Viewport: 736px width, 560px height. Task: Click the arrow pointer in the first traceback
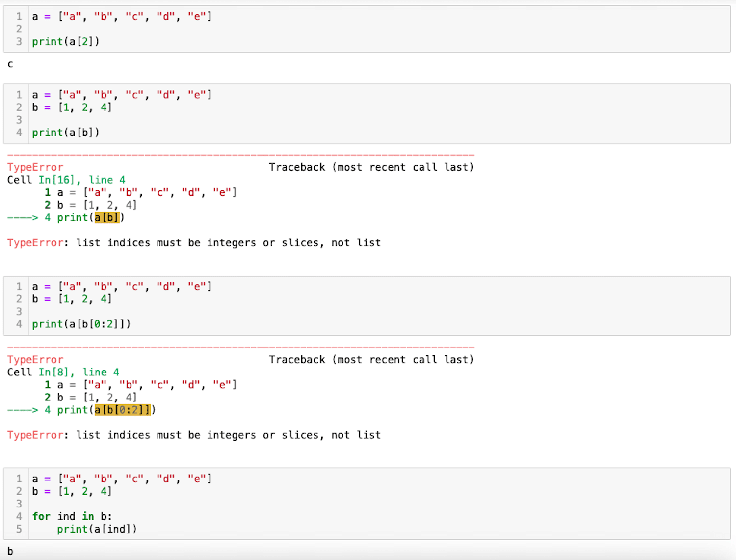click(x=23, y=217)
